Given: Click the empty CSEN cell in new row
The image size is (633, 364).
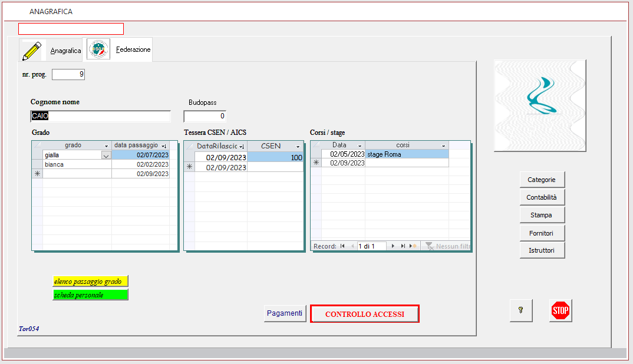Looking at the screenshot, I should coord(275,167).
